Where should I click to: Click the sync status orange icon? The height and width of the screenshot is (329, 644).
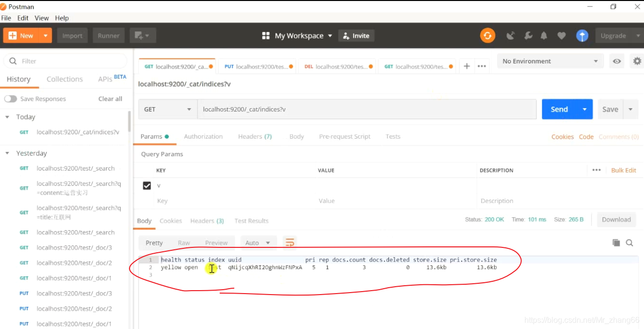[x=487, y=35]
